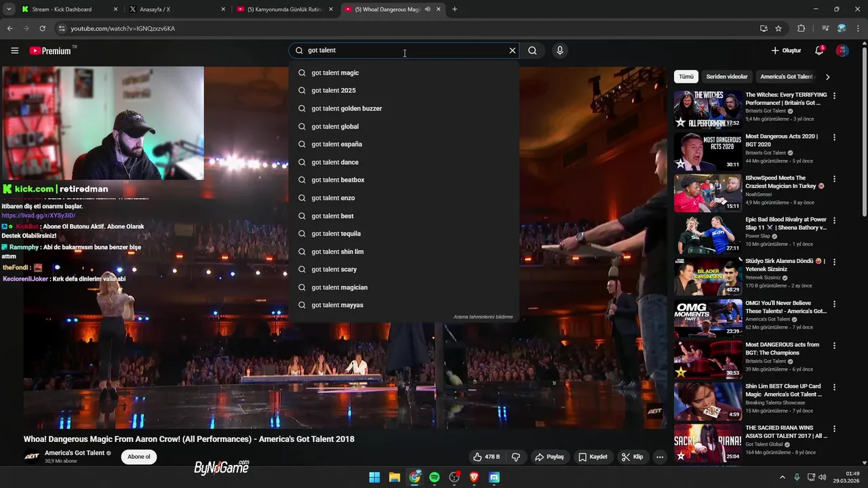Select suggestion 'got talent 2025'
Image resolution: width=868 pixels, height=488 pixels.
click(x=404, y=90)
